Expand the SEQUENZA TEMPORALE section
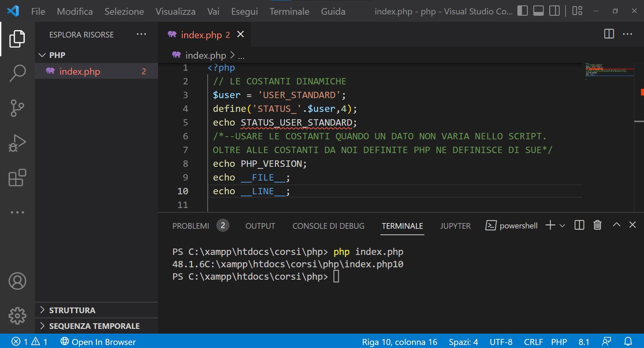 tap(96, 326)
